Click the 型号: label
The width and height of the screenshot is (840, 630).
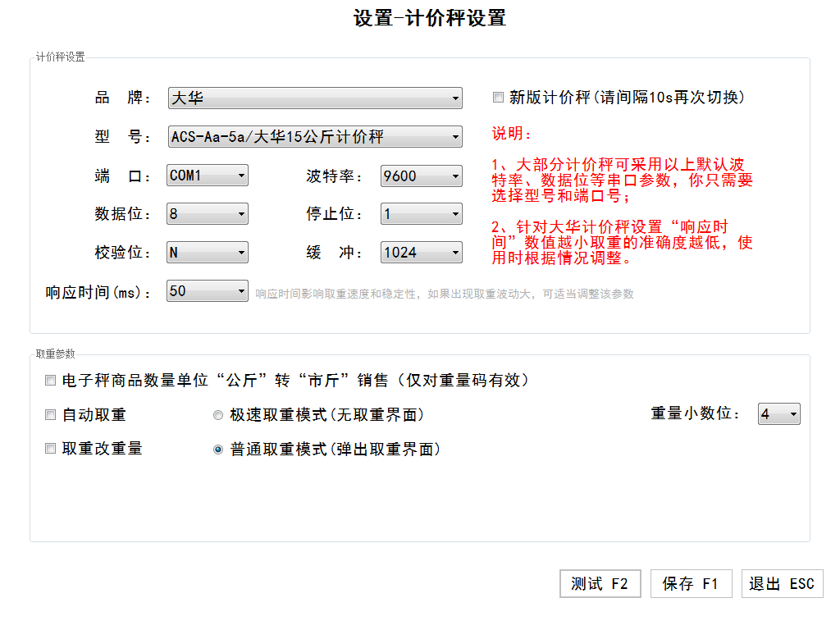coord(123,137)
